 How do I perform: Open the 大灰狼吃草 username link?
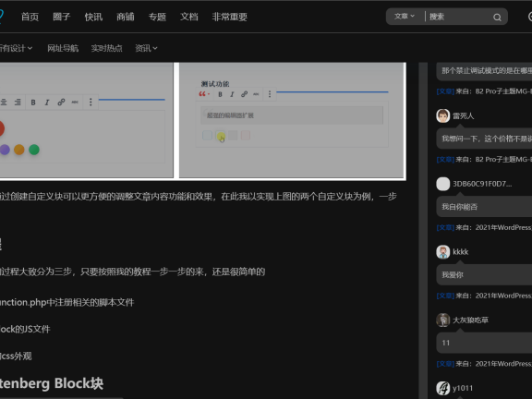[x=471, y=320]
